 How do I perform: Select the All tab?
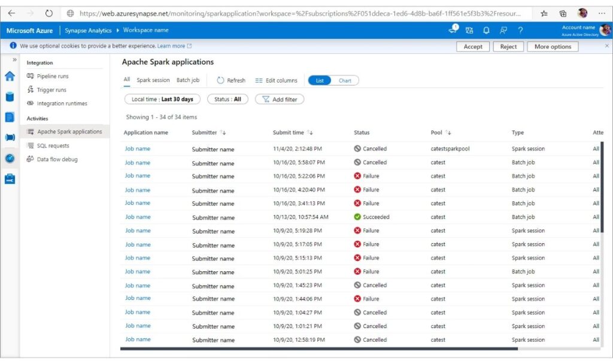(x=127, y=80)
